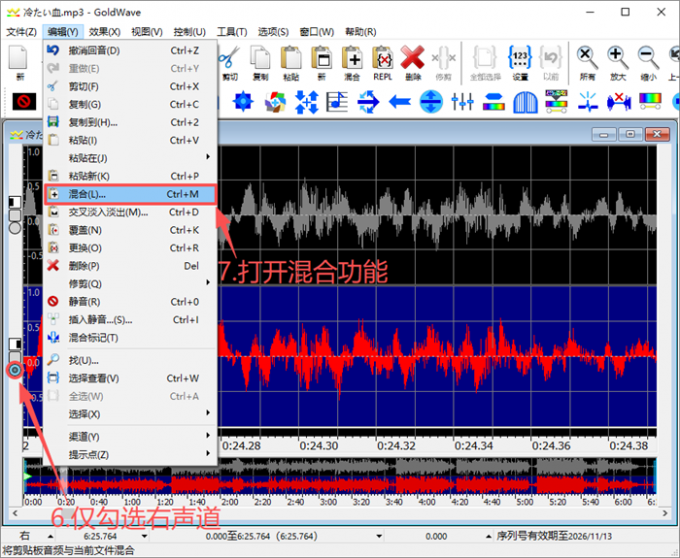Open the 控制(U) menu
680x558 pixels.
point(189,32)
